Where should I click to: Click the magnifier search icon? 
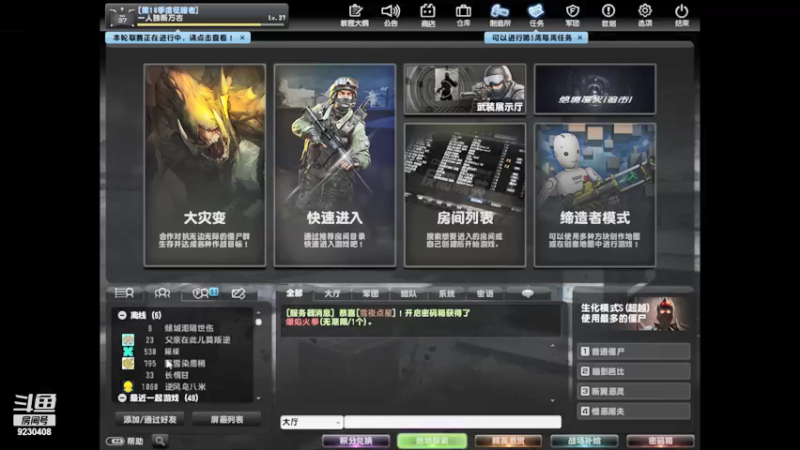point(160,440)
